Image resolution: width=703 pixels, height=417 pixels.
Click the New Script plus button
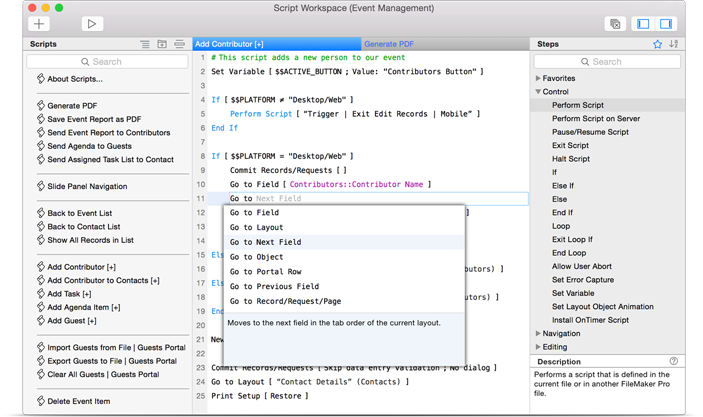point(39,23)
